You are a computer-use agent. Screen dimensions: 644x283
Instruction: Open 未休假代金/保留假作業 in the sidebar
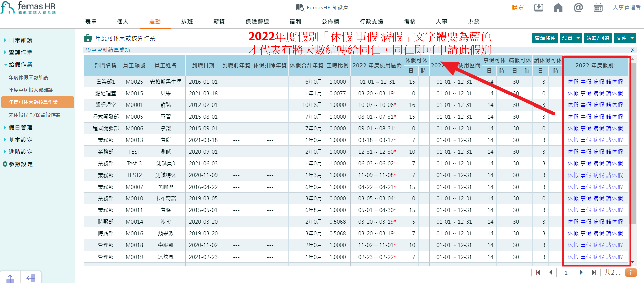[35, 115]
